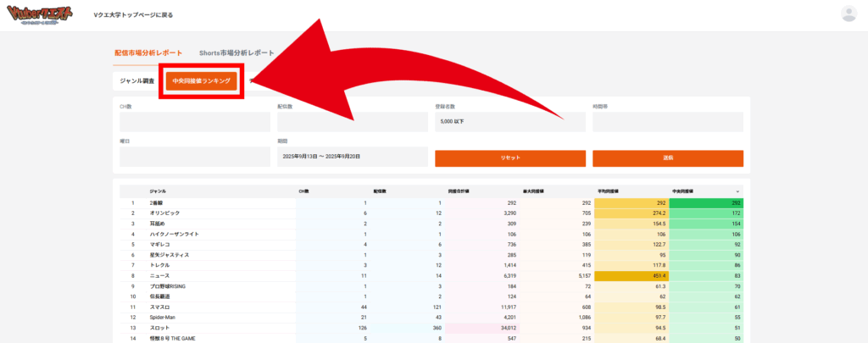
Task: Open the 期間 date range picker
Action: click(x=352, y=157)
